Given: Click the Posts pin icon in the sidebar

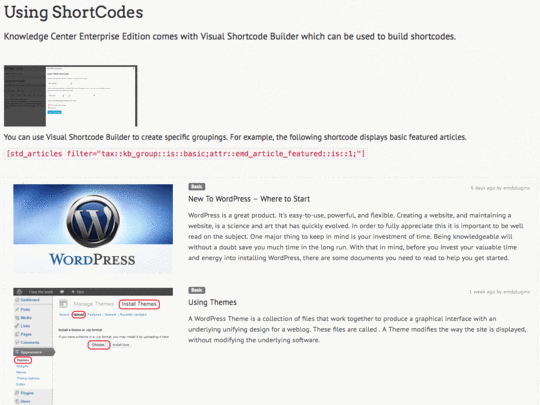Looking at the screenshot, I should tap(17, 309).
